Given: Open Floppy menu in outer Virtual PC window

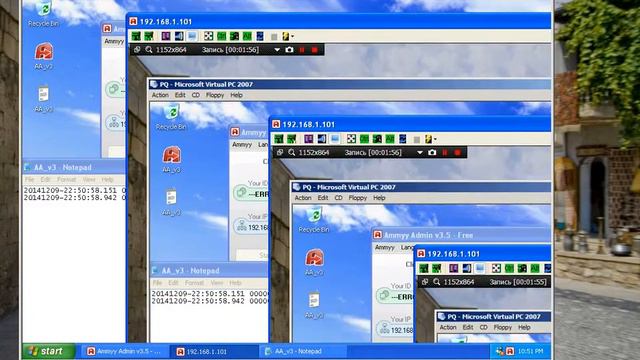Looking at the screenshot, I should [215, 95].
